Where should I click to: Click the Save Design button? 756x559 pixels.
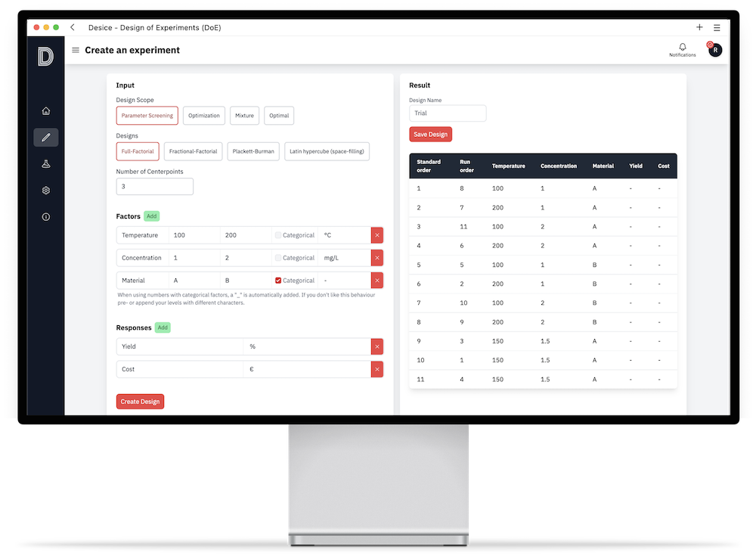click(430, 135)
